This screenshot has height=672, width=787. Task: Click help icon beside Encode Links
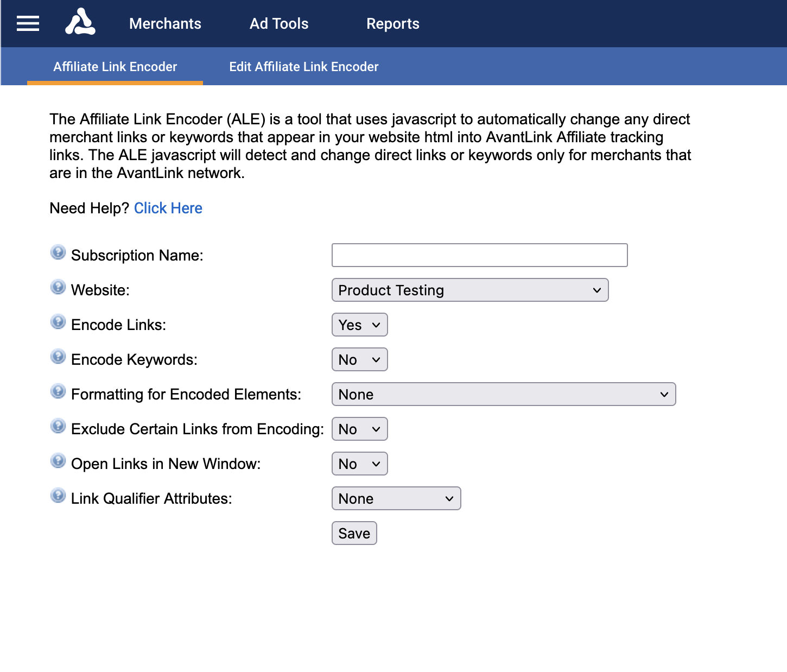coord(58,322)
